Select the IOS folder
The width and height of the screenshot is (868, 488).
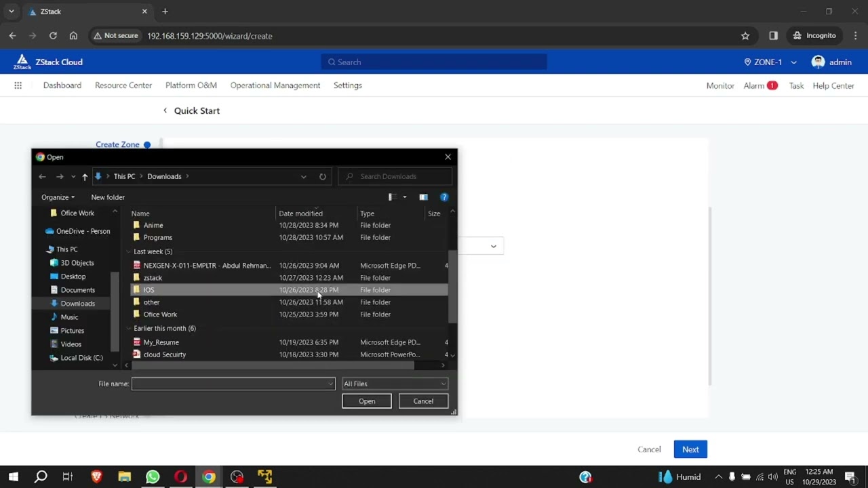(x=288, y=290)
